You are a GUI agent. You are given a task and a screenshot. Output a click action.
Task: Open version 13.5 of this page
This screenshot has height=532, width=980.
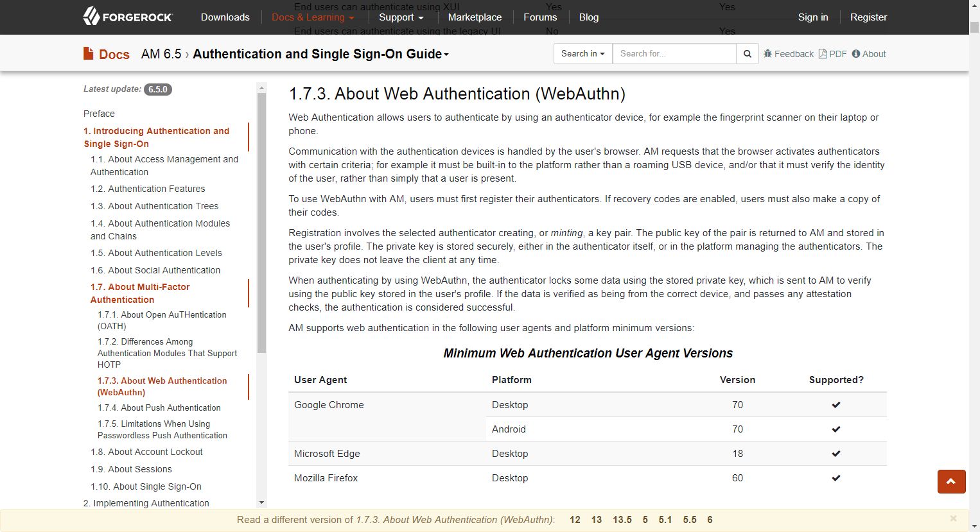(622, 519)
